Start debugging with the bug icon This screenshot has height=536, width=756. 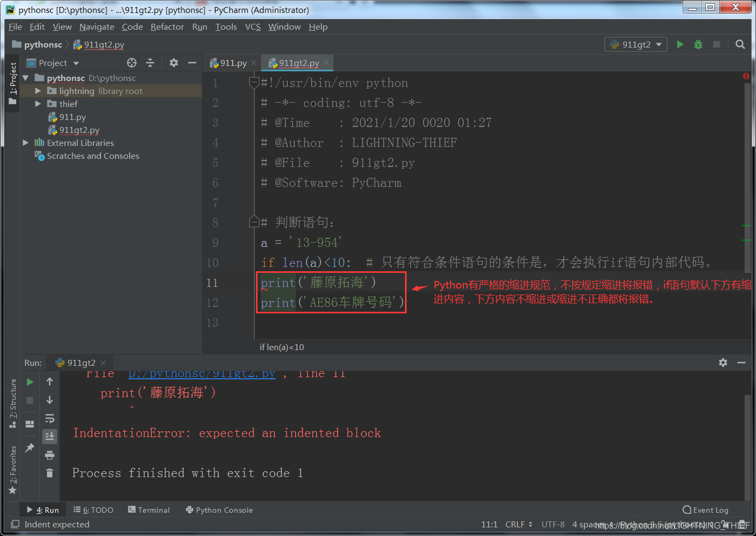pyautogui.click(x=698, y=44)
